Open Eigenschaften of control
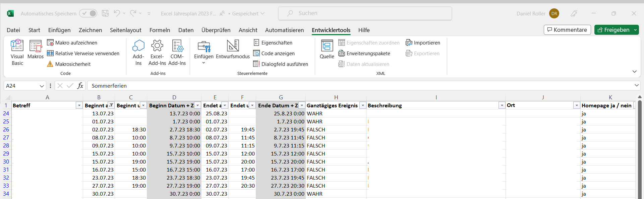This screenshot has height=199, width=644. point(273,42)
